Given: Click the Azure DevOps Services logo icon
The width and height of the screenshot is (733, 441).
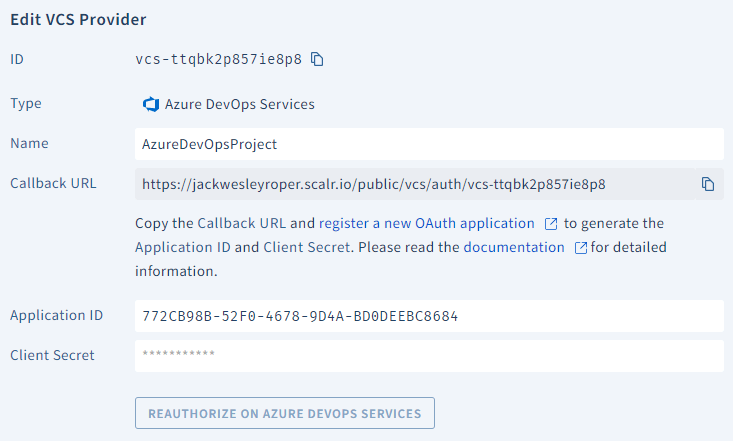Looking at the screenshot, I should (x=151, y=104).
